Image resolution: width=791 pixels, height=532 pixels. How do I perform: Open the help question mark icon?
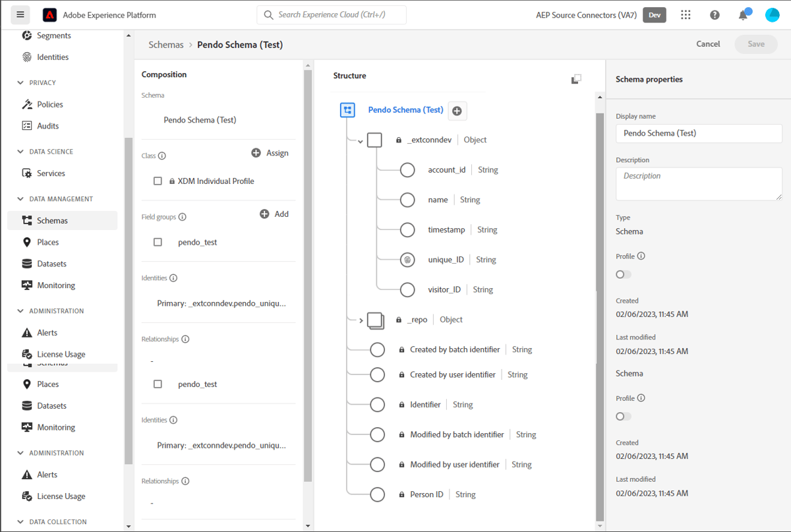(715, 15)
